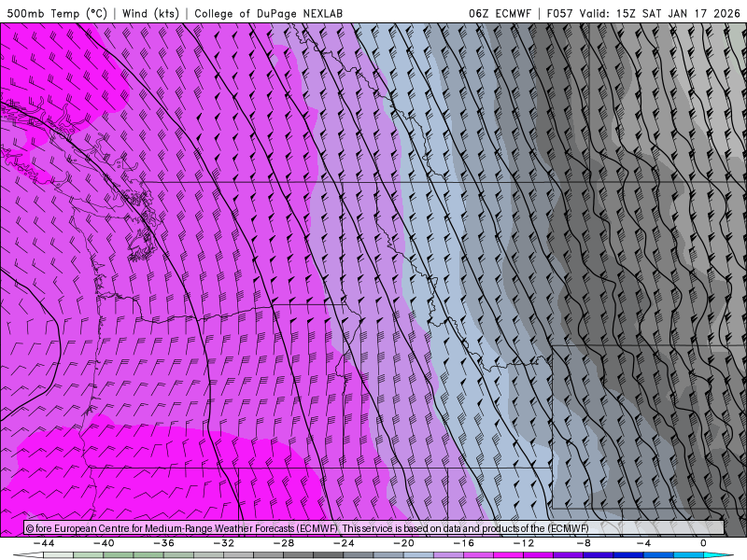Image resolution: width=747 pixels, height=560 pixels.
Task: Click the '06Z ECMWF' model run label
Action: pyautogui.click(x=500, y=14)
